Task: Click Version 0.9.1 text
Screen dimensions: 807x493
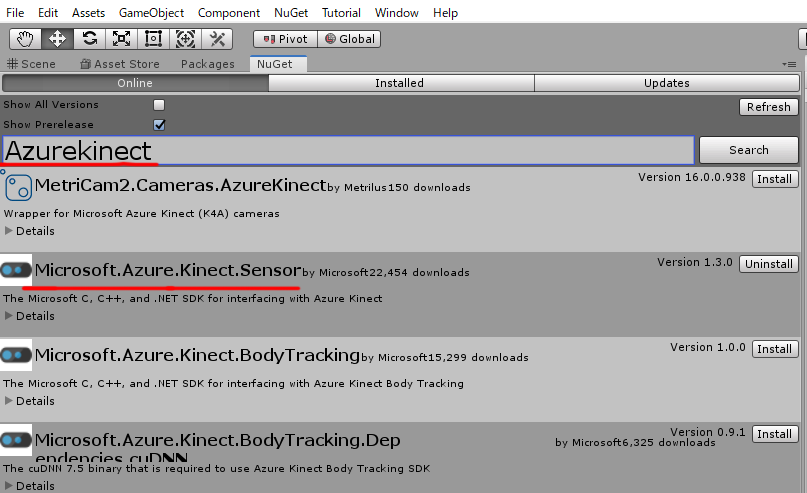Action: [x=708, y=432]
